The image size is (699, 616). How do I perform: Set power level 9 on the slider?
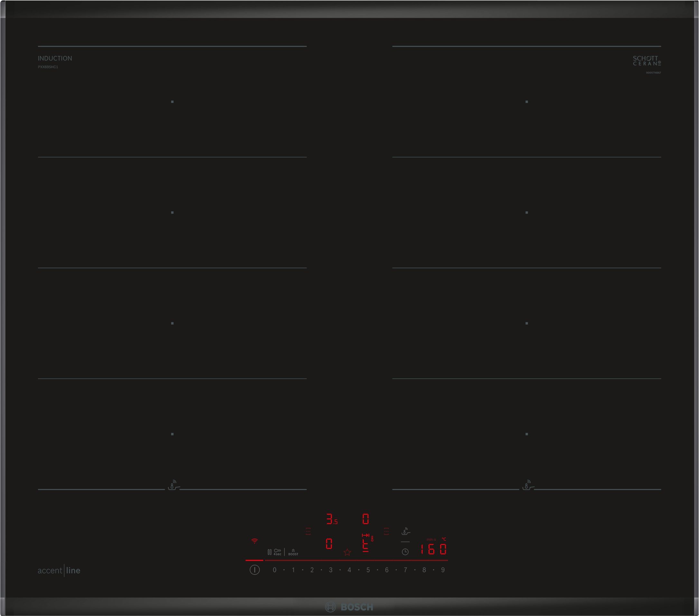pos(443,570)
